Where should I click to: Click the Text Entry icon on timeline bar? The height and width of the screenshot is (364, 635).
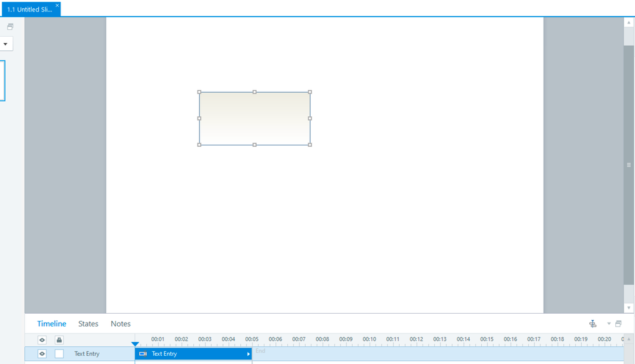tap(142, 354)
